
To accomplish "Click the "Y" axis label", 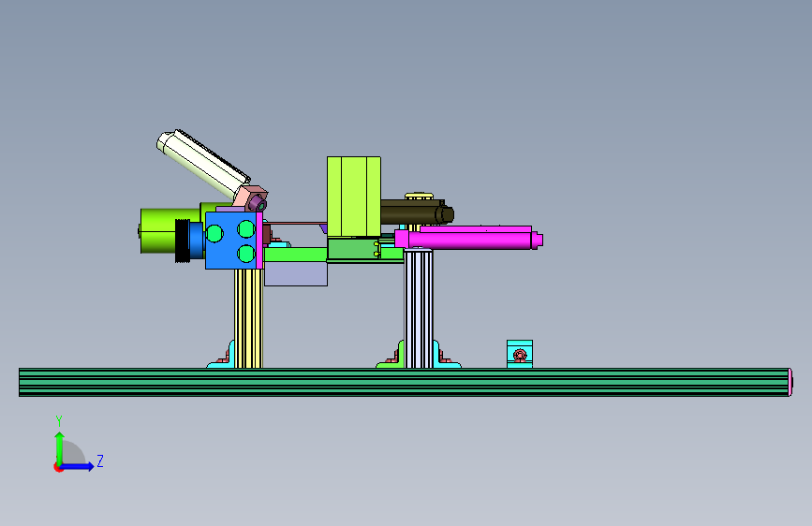I will (x=59, y=421).
